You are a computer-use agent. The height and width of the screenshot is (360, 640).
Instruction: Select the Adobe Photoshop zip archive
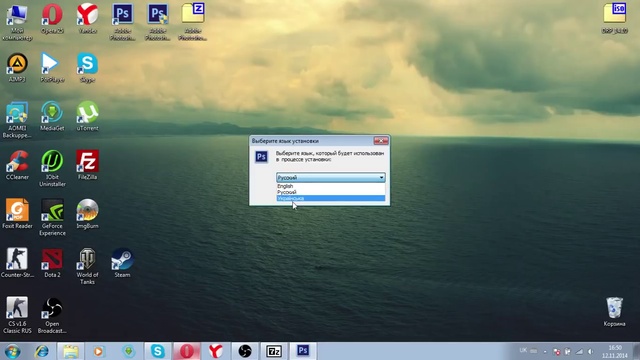(x=193, y=22)
